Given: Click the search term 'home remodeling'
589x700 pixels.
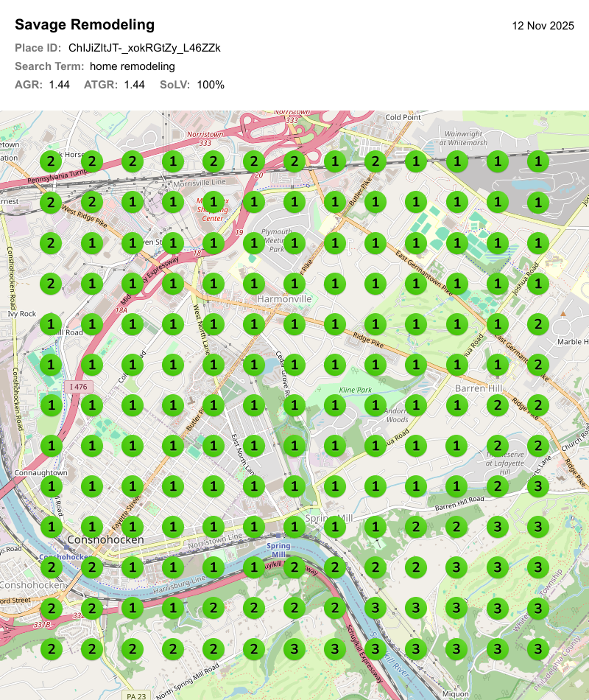Looking at the screenshot, I should 132,66.
